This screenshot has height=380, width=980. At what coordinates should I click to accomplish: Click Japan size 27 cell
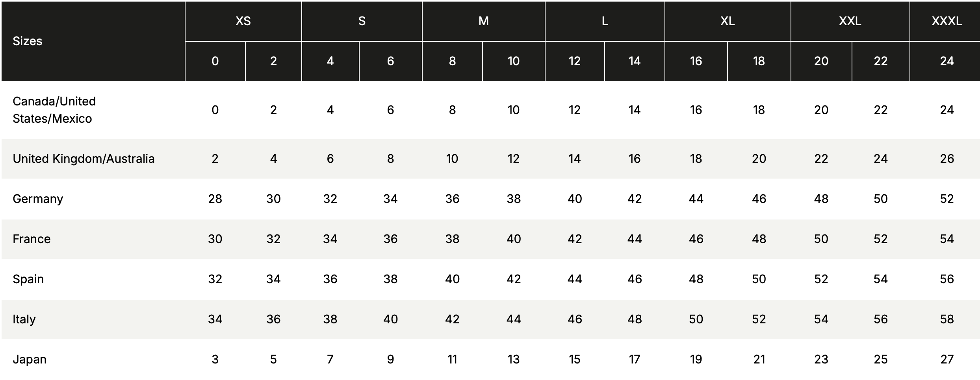[947, 359]
